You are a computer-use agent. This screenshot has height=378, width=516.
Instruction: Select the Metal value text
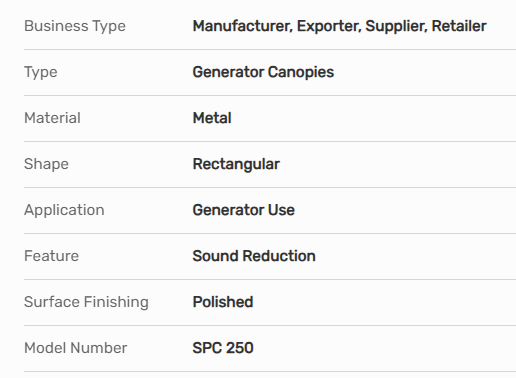tap(212, 118)
